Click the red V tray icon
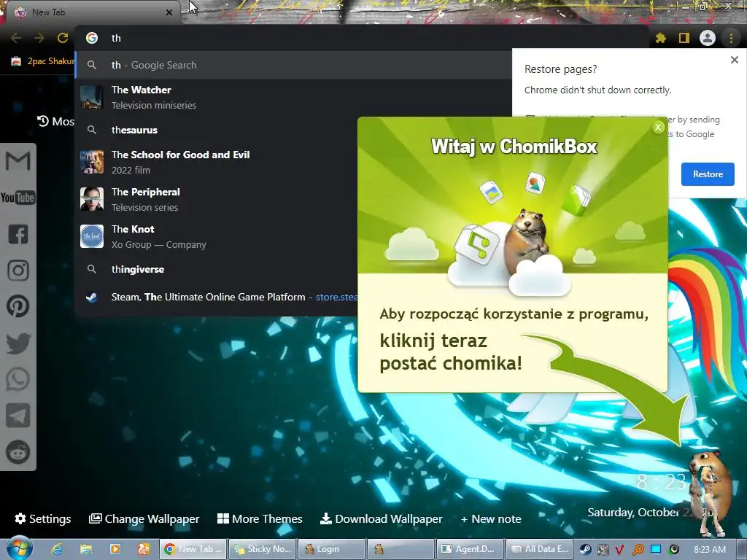The width and height of the screenshot is (747, 560). (x=620, y=550)
